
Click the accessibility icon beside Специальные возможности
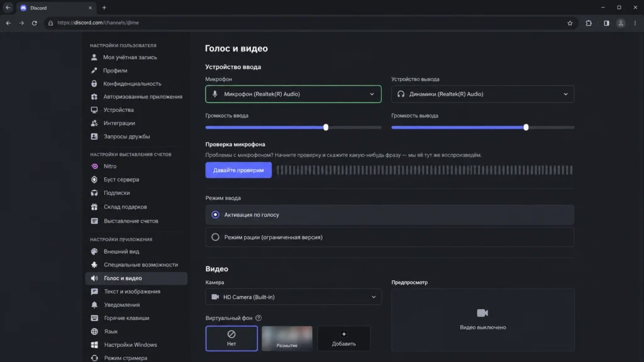[94, 265]
